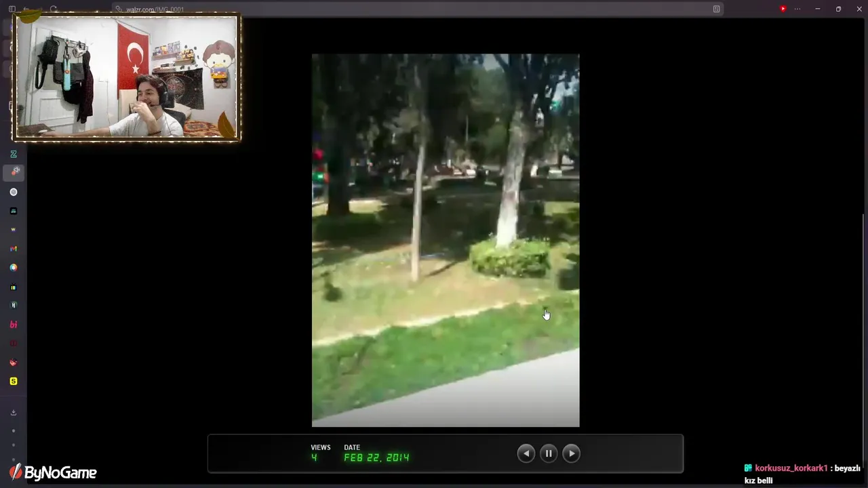Image resolution: width=868 pixels, height=488 pixels.
Task: Click the page-layout icon in address bar
Action: pos(716,9)
